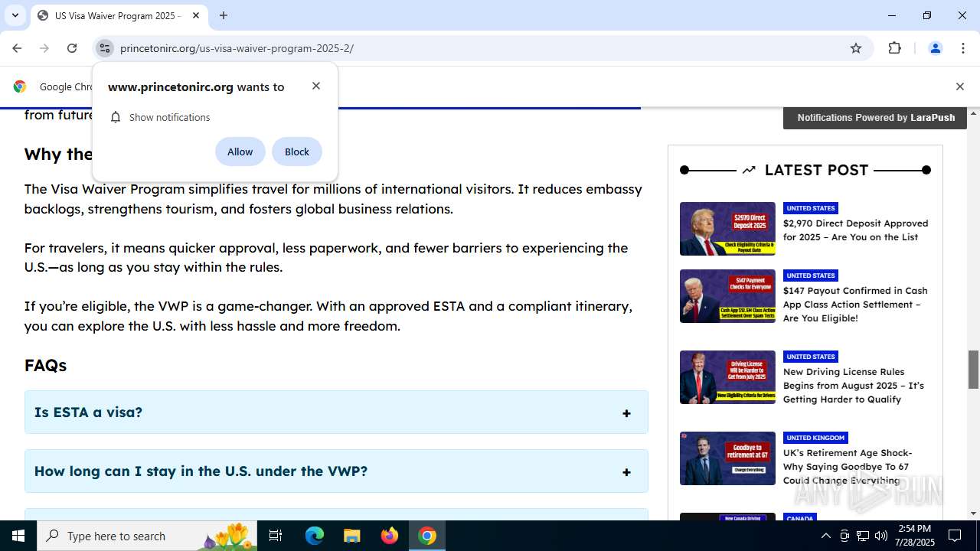This screenshot has width=980, height=551.
Task: Click the address bar URL
Action: [x=237, y=48]
